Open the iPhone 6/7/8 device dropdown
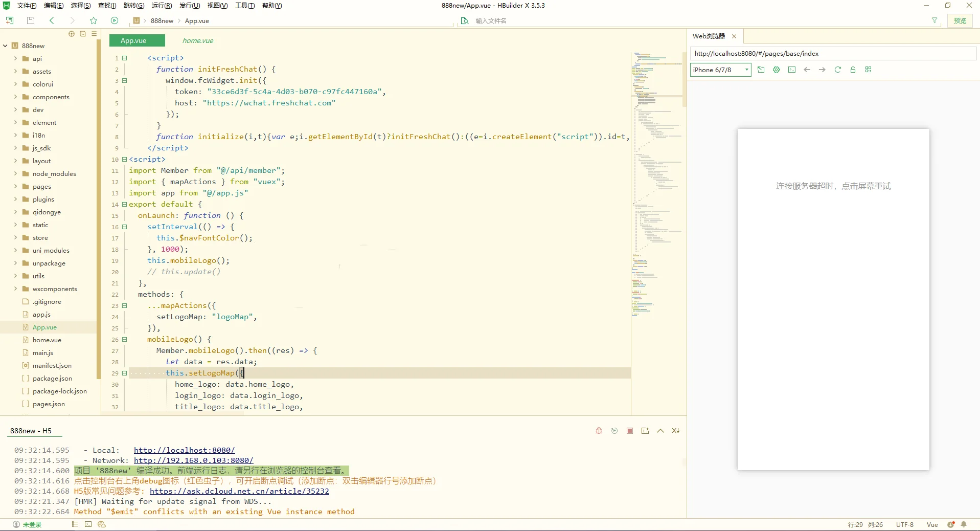 (720, 70)
